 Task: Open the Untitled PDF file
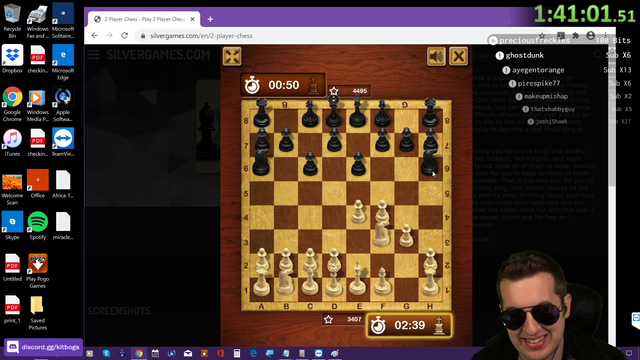coord(12,267)
